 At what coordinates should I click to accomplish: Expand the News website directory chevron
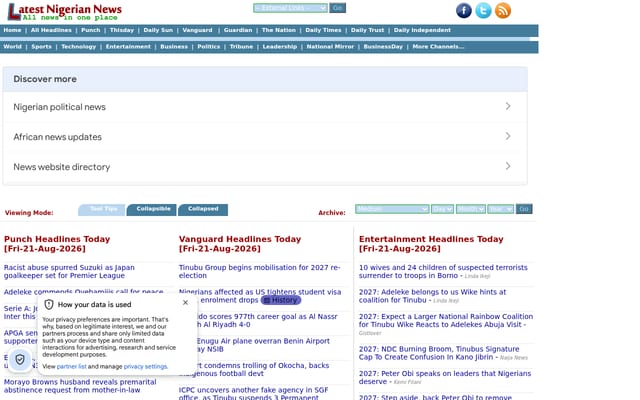[x=508, y=166]
